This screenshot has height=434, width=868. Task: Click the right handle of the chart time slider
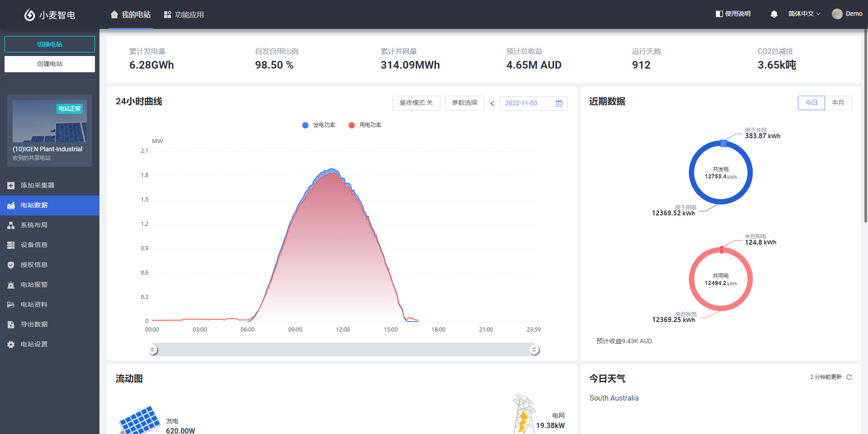534,350
